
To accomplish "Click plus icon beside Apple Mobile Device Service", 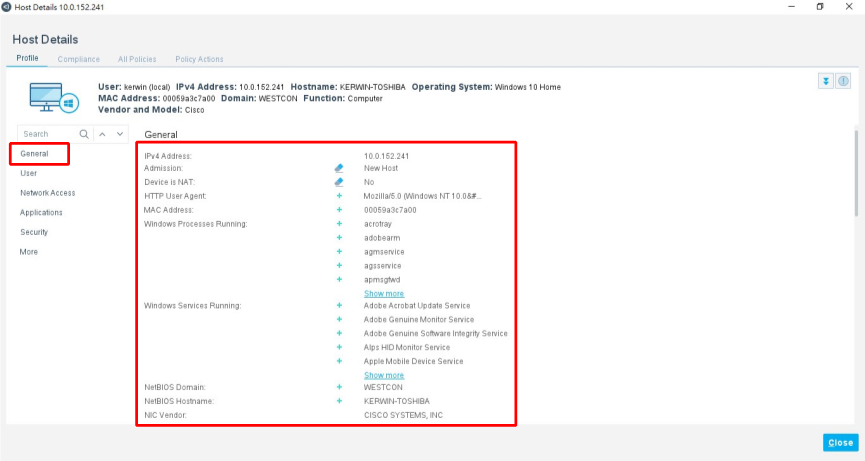I will [x=339, y=361].
